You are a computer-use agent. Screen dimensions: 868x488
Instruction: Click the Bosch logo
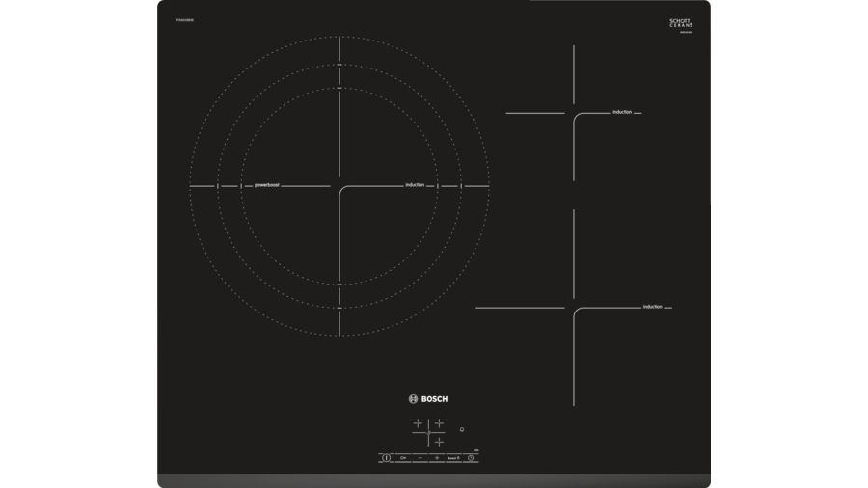pos(428,399)
